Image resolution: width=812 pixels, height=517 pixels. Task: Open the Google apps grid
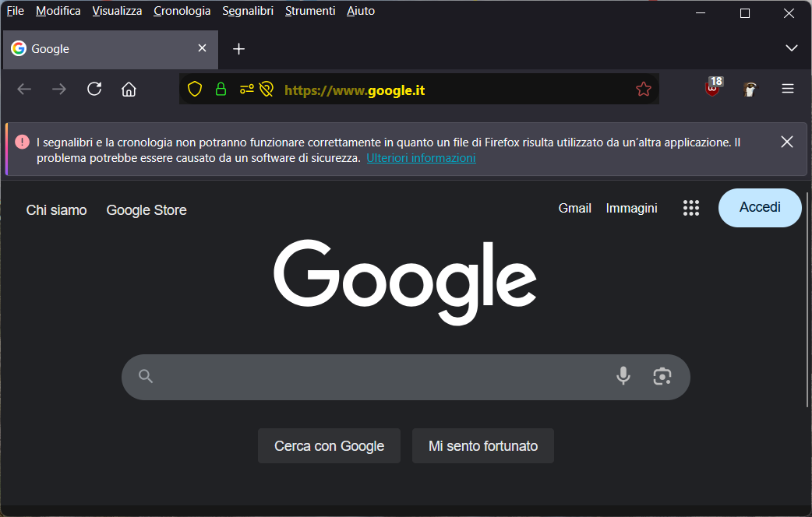(x=690, y=208)
